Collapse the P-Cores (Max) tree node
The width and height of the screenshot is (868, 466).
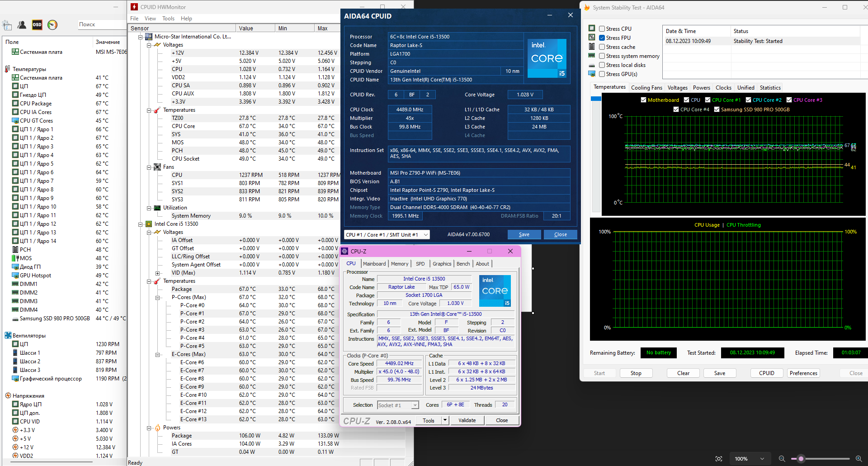tap(158, 298)
